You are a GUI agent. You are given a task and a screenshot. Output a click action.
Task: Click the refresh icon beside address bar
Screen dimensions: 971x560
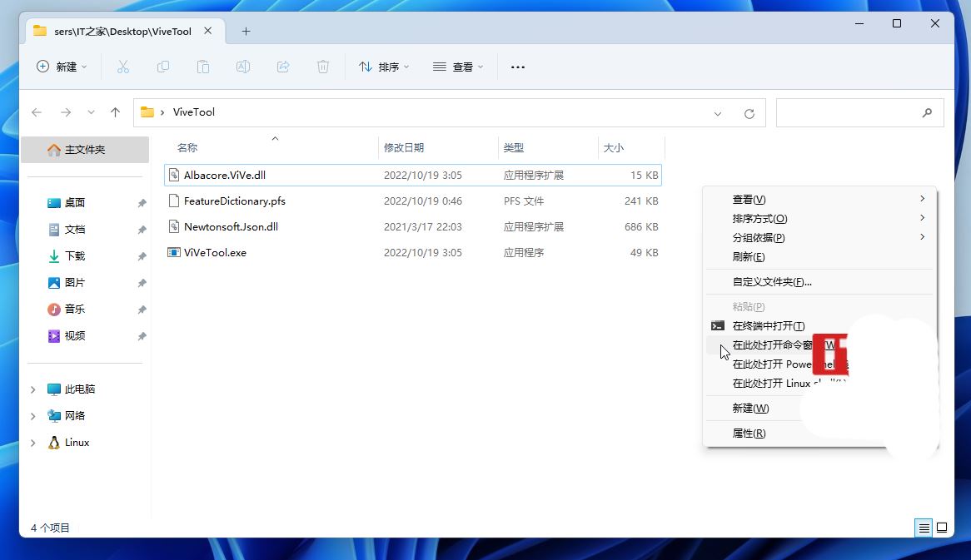pos(749,113)
